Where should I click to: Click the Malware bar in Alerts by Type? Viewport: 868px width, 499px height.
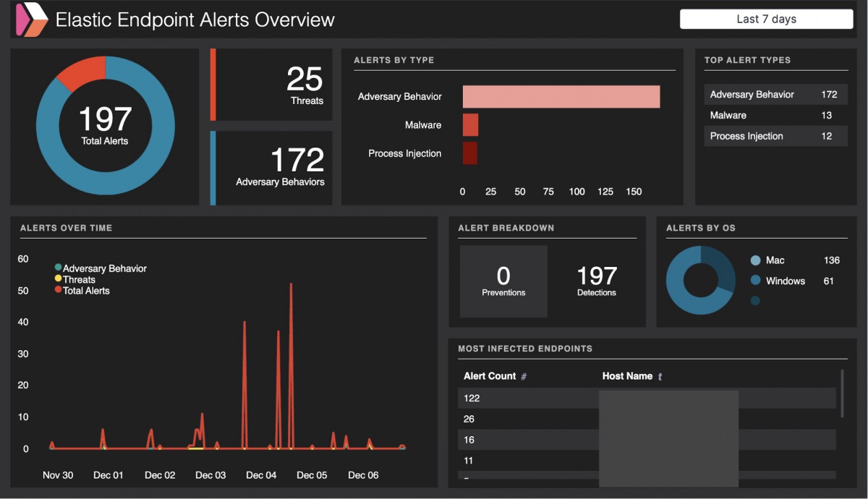click(470, 125)
